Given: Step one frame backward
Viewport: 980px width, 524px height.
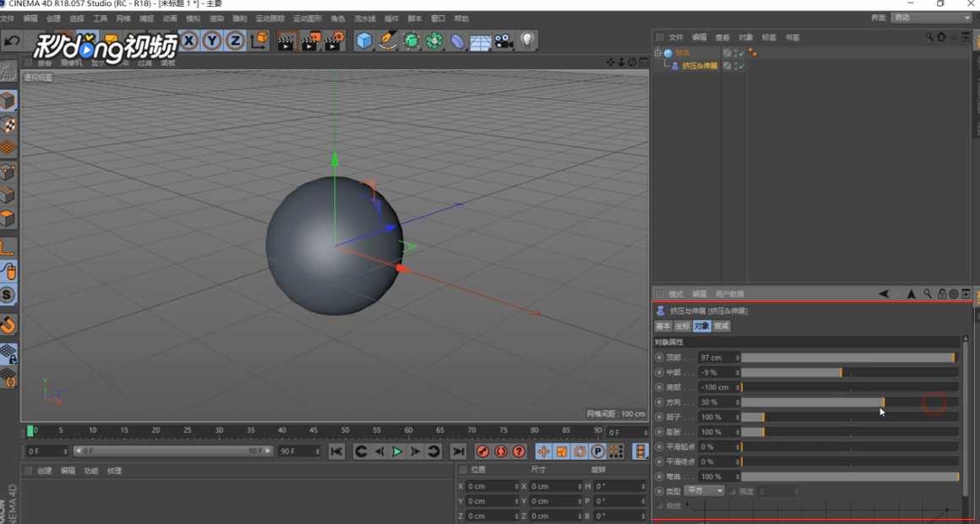Looking at the screenshot, I should 378,451.
